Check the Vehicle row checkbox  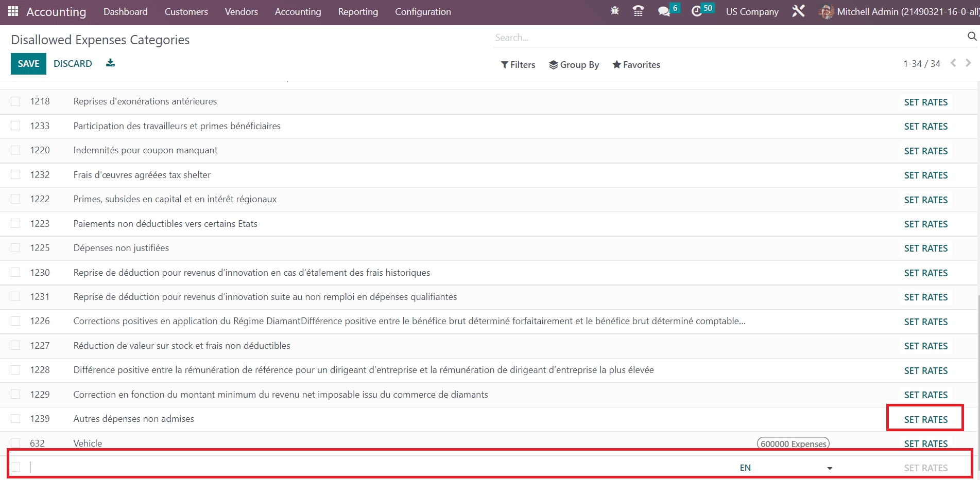pos(15,443)
